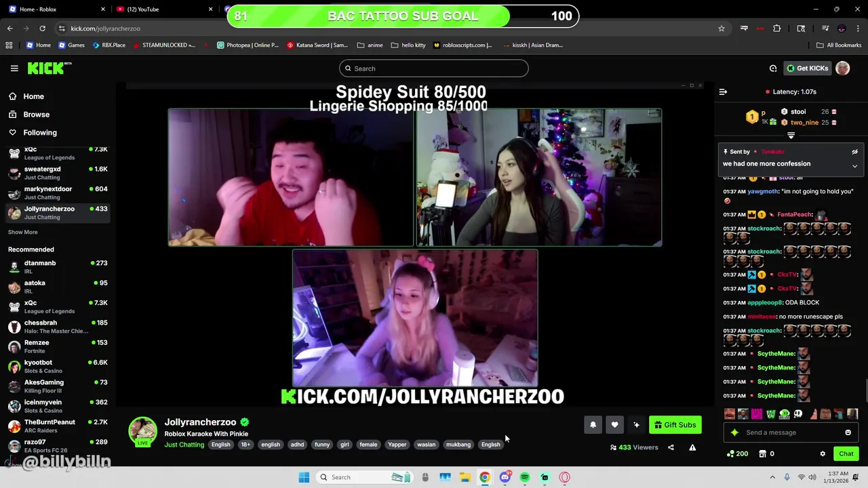This screenshot has width=868, height=488.
Task: Open chat settings gear
Action: [823, 454]
